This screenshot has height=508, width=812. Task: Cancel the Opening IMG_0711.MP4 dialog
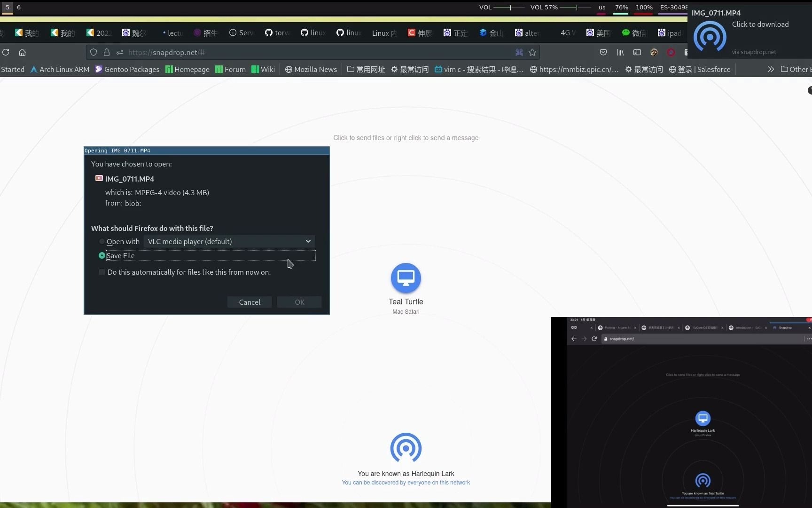tap(250, 302)
